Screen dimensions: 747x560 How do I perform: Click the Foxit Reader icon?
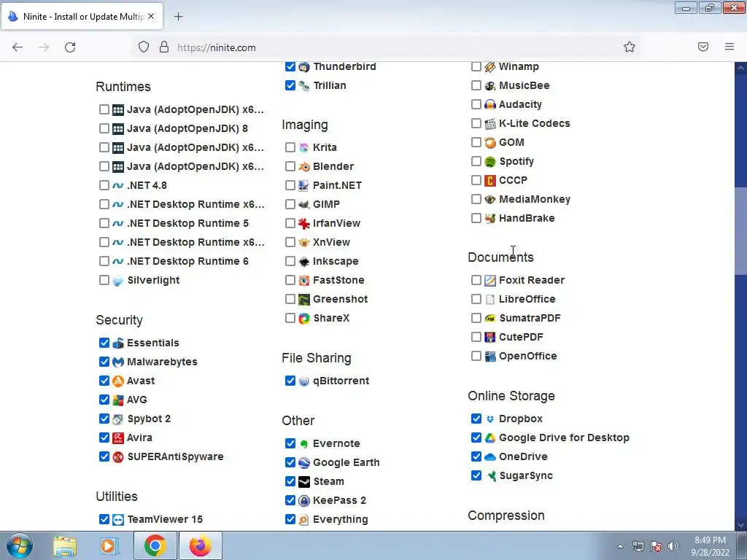pyautogui.click(x=489, y=281)
